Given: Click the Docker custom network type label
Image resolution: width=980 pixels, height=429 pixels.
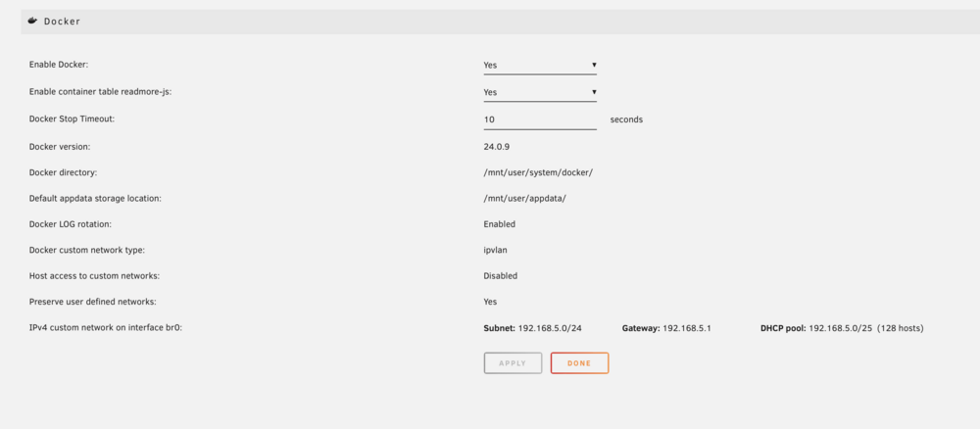Looking at the screenshot, I should pos(87,251).
